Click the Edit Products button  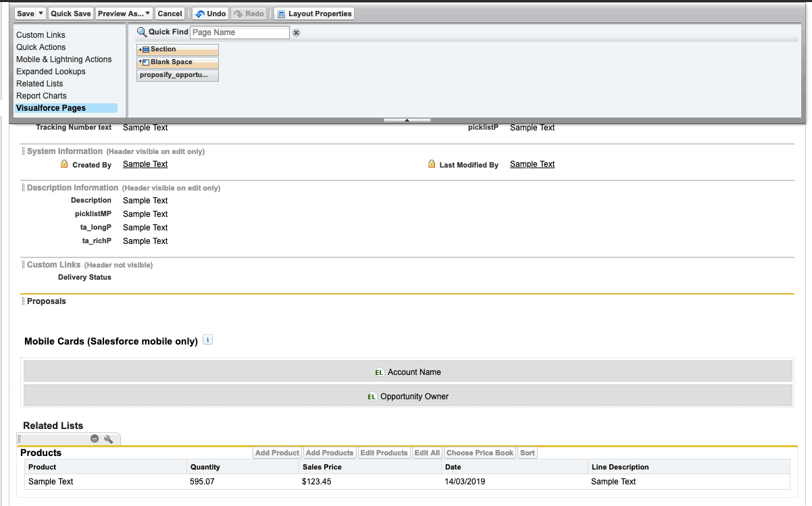coord(384,453)
